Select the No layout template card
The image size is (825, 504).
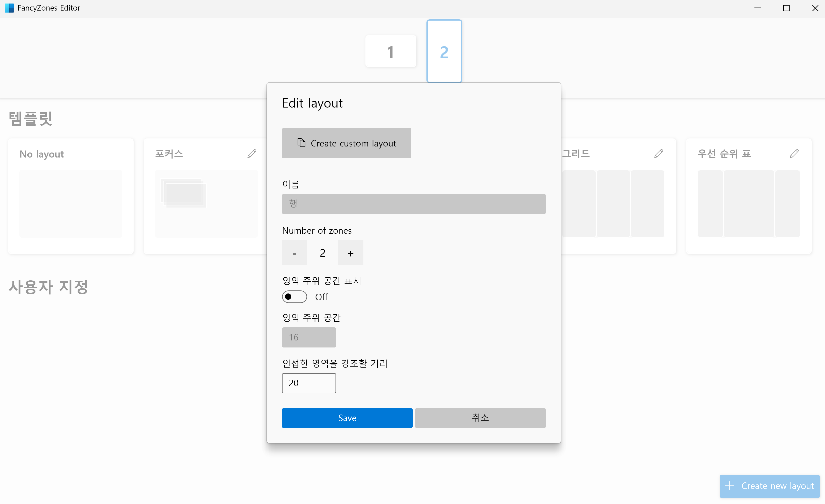(71, 196)
